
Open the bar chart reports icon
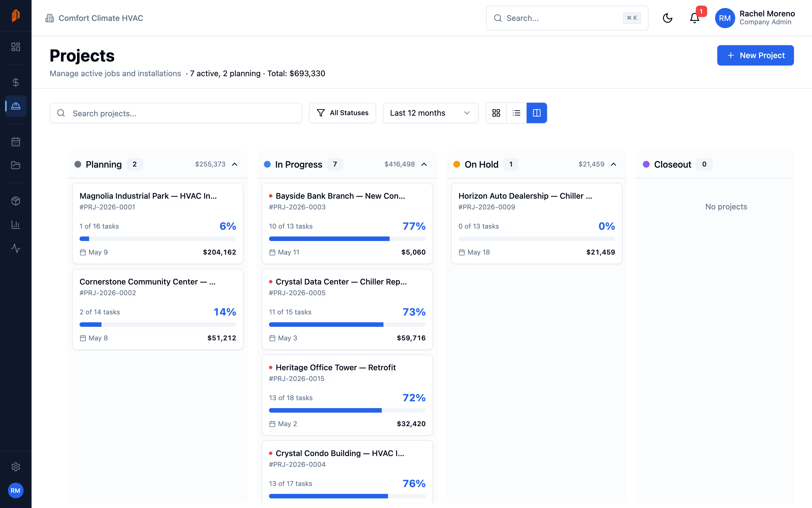[16, 225]
